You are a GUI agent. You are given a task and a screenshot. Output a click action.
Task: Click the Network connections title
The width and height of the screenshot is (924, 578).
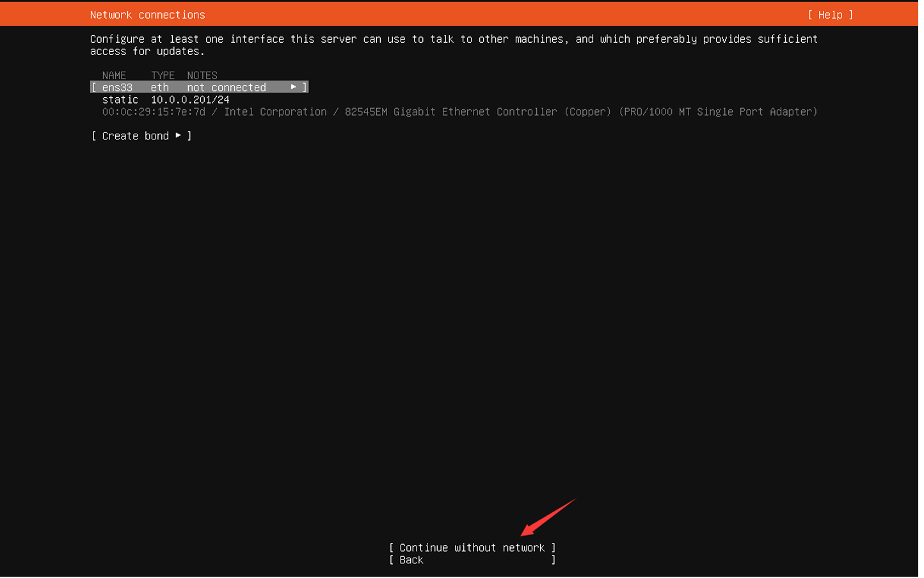pos(147,15)
